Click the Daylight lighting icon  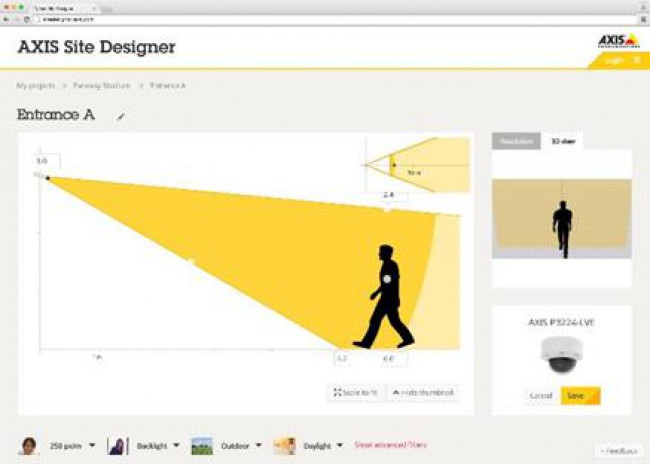point(285,446)
